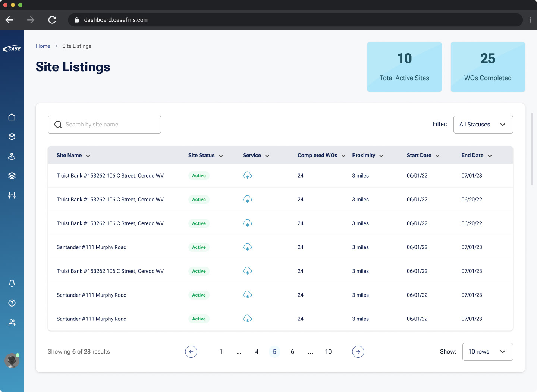Open the sliders settings sidebar icon

pos(12,195)
